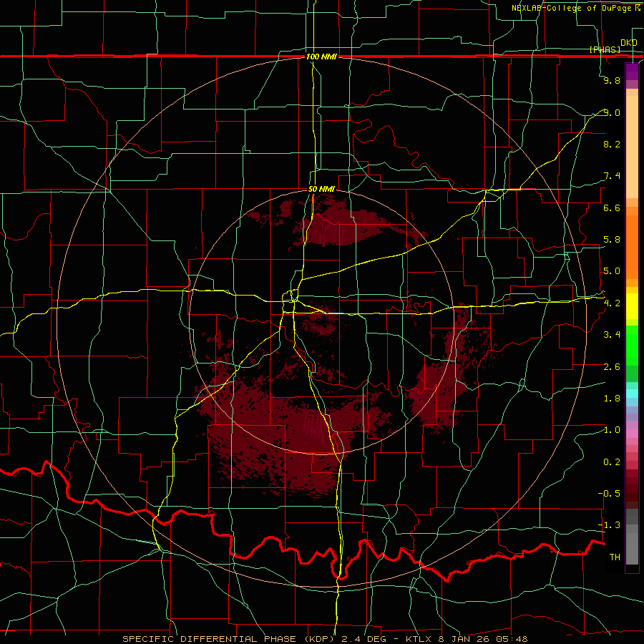Click the 100 NMI range ring label

tap(321, 57)
